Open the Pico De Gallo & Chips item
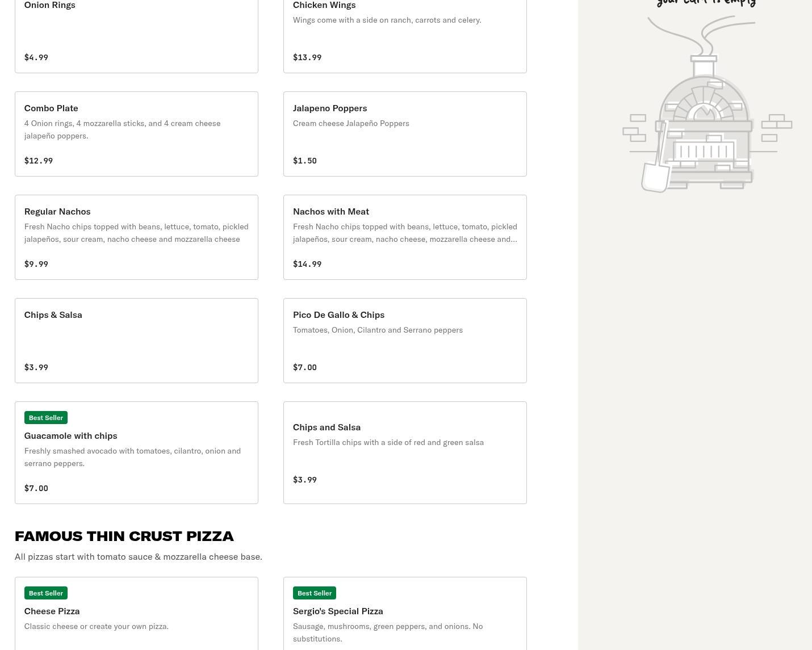The height and width of the screenshot is (650, 812). click(x=405, y=341)
